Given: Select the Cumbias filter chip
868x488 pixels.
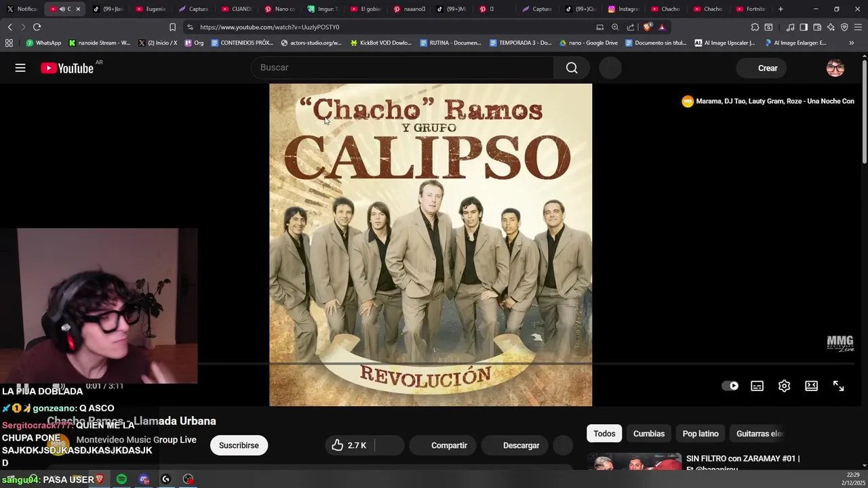Looking at the screenshot, I should click(649, 434).
